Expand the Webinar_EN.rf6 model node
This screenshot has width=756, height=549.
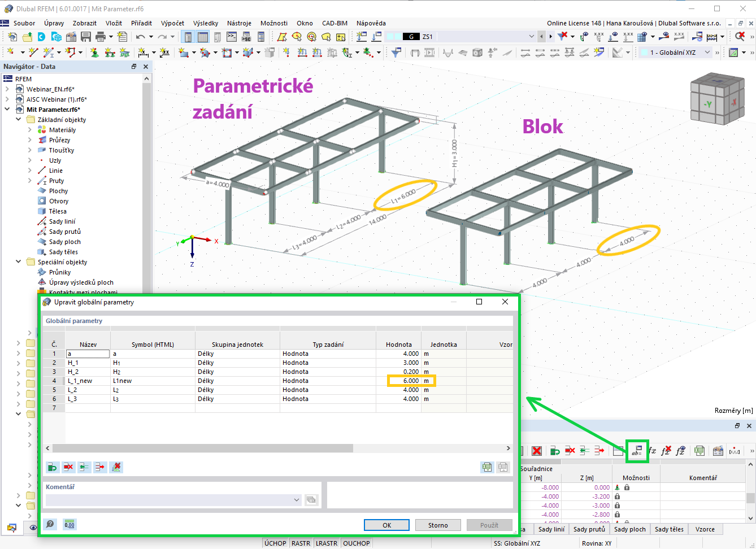pyautogui.click(x=7, y=89)
